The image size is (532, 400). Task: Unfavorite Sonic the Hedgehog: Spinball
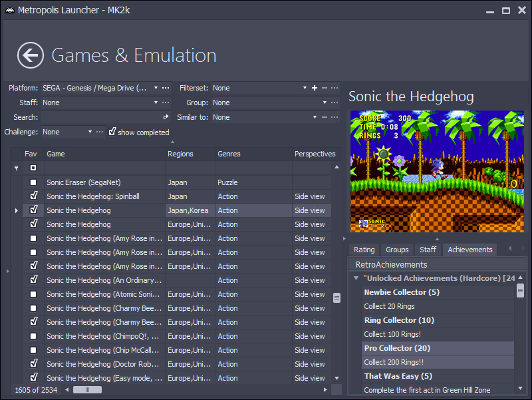tap(34, 196)
